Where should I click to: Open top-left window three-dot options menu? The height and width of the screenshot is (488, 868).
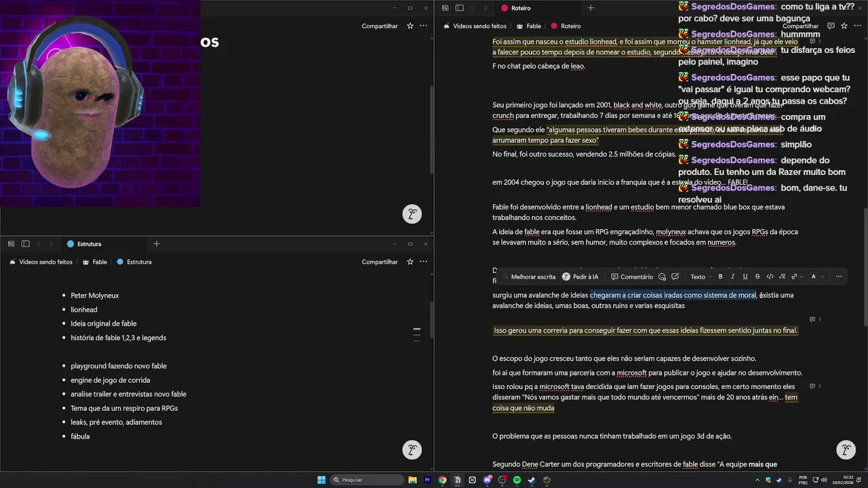click(x=423, y=26)
